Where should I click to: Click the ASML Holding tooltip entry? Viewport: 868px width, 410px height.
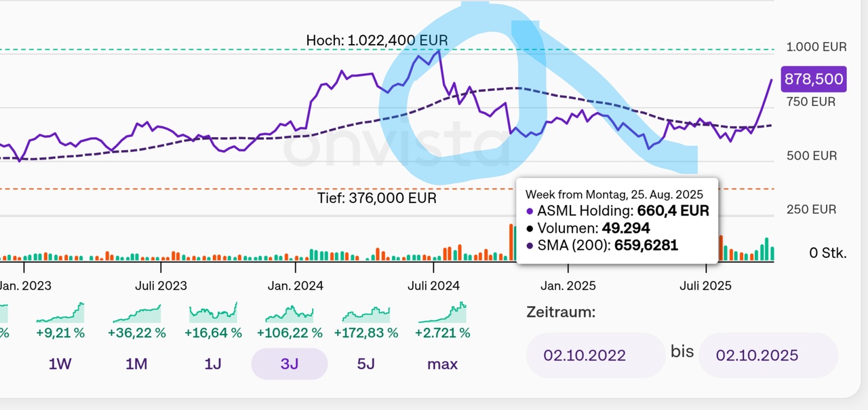click(x=617, y=210)
